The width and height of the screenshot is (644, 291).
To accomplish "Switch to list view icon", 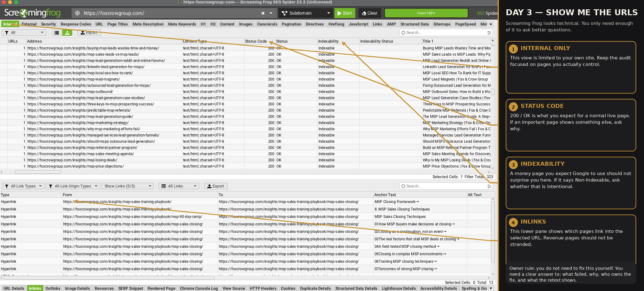I will coord(56,33).
